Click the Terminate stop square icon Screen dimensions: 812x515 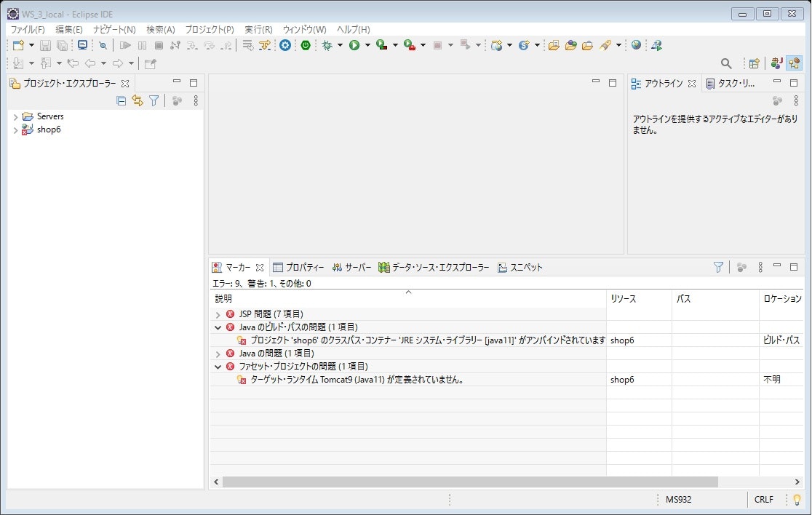click(x=159, y=46)
